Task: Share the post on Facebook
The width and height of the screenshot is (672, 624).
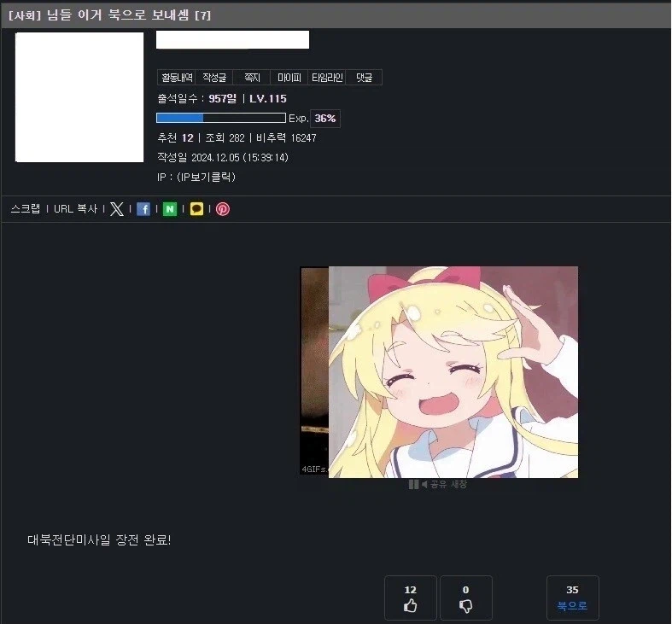Action: [x=143, y=209]
